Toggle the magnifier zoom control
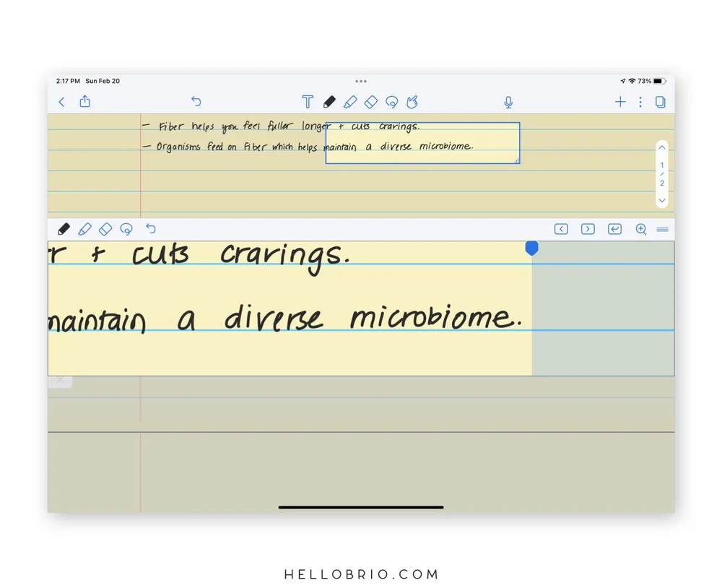This screenshot has width=722, height=588. coord(641,229)
